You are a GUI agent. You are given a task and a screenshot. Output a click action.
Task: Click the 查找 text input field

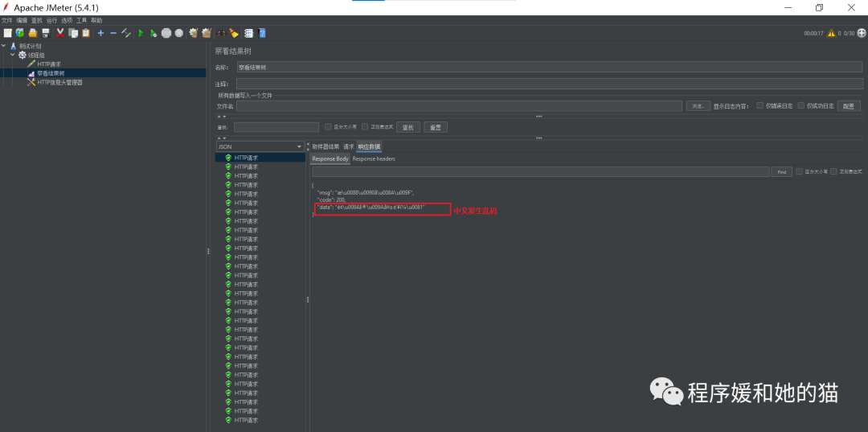(x=276, y=127)
